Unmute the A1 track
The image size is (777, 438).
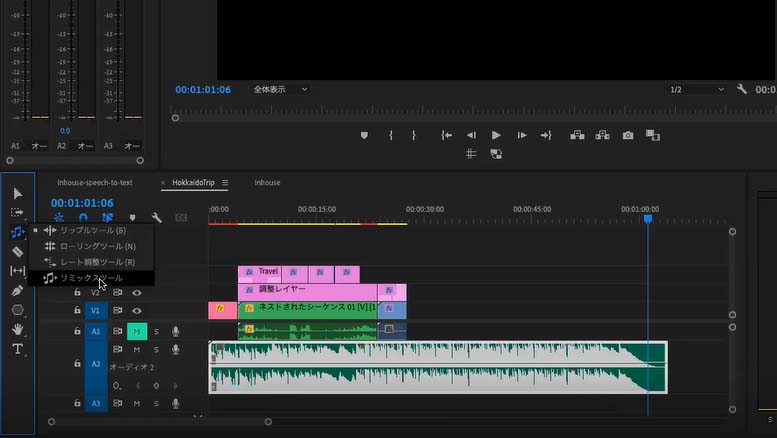(x=137, y=331)
